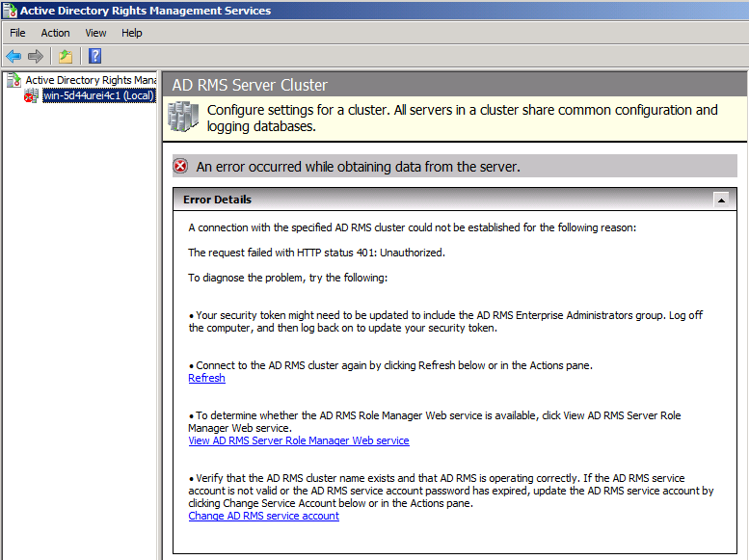Click 'To diagnose the problem, try the following' text
Image resolution: width=749 pixels, height=560 pixels.
tap(288, 278)
